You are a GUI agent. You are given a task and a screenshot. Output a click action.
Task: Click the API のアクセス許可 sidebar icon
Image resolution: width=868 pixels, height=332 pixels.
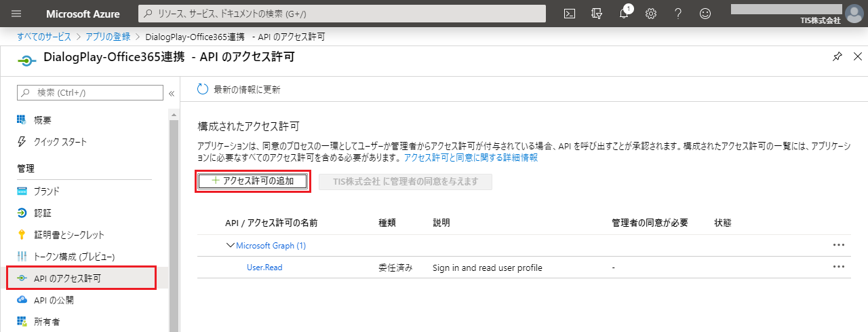[x=21, y=278]
